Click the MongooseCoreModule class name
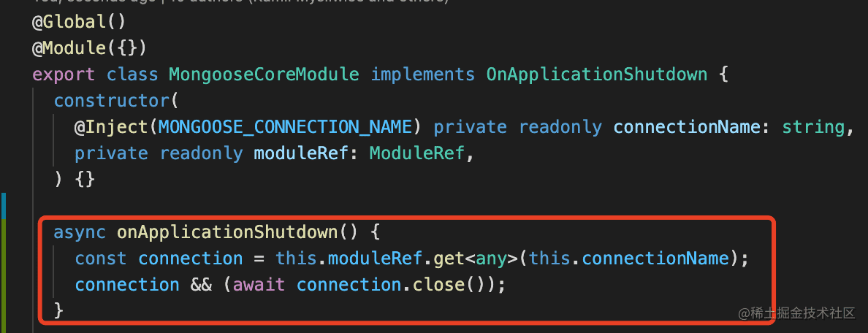The image size is (868, 333). [264, 74]
